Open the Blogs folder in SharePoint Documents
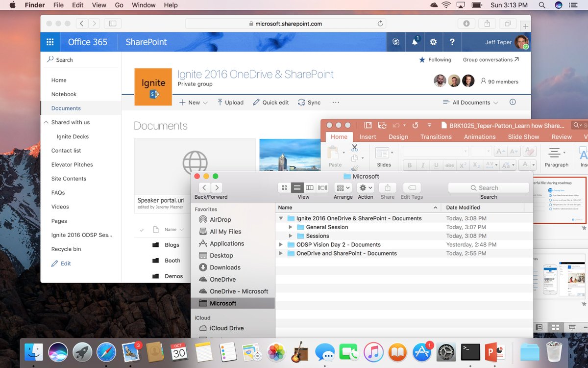The image size is (588, 368). pos(172,245)
